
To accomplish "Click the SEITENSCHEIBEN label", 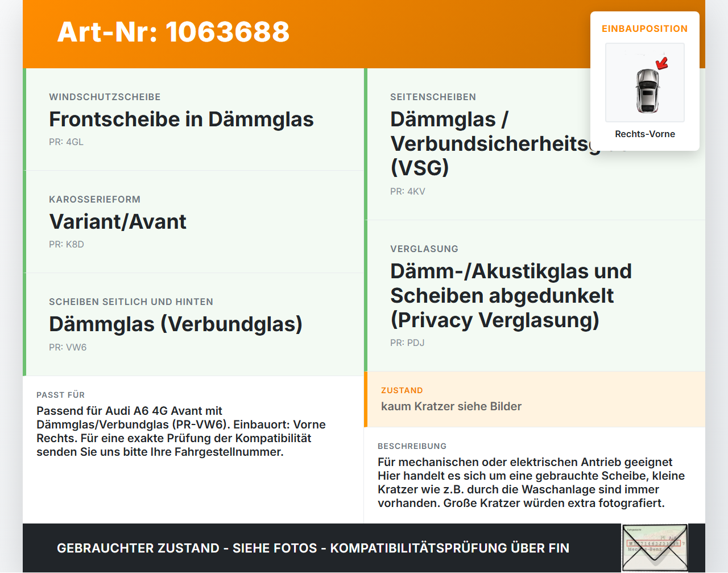I will pos(433,97).
